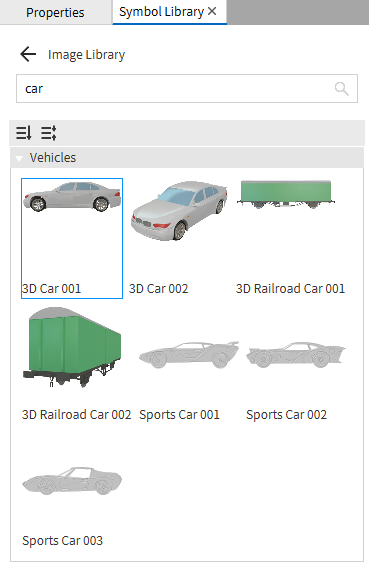Open the sort order icon

click(24, 133)
